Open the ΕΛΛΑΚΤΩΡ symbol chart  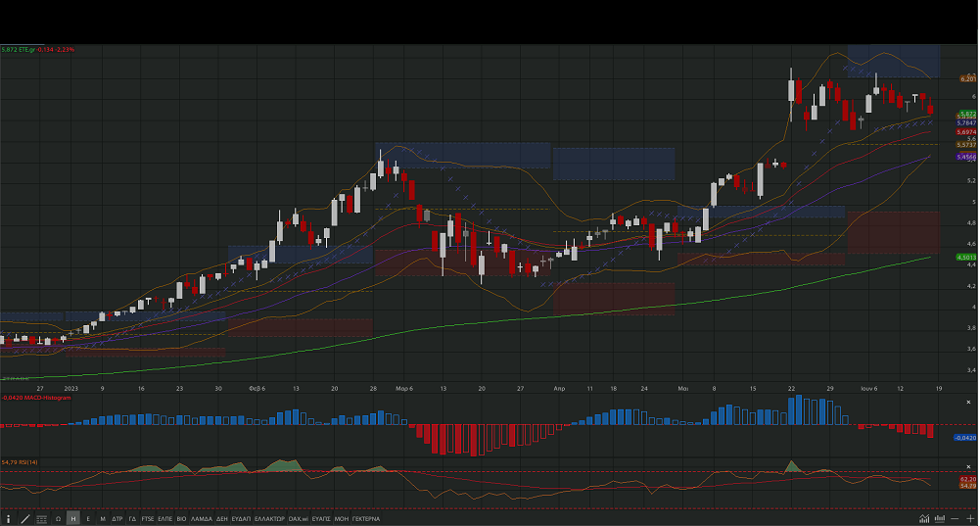(x=269, y=518)
